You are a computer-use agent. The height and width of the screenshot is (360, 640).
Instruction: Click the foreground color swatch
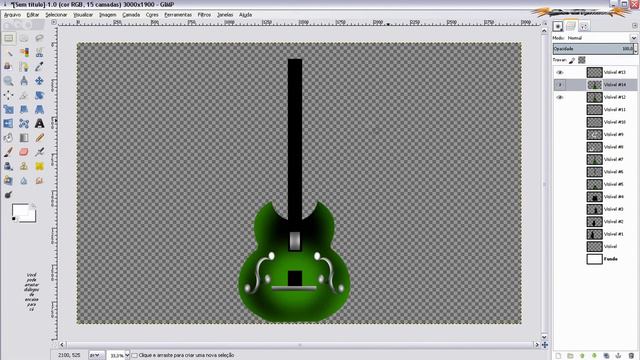click(x=20, y=211)
